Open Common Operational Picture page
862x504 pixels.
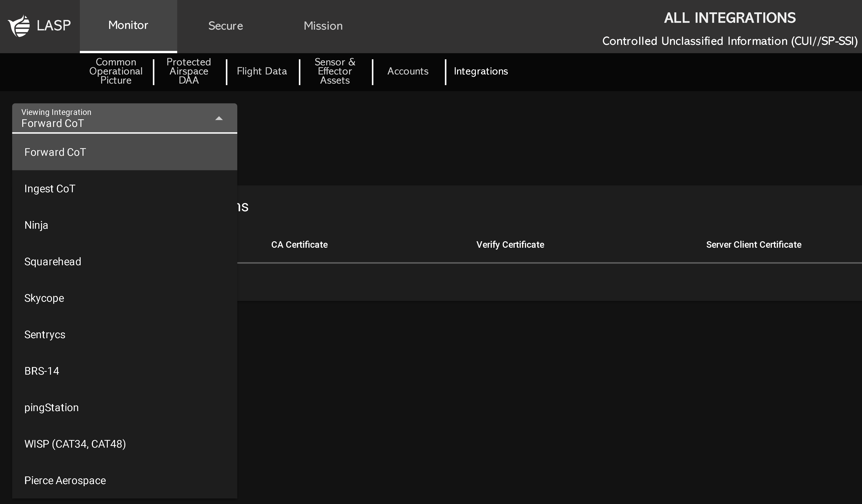(116, 71)
